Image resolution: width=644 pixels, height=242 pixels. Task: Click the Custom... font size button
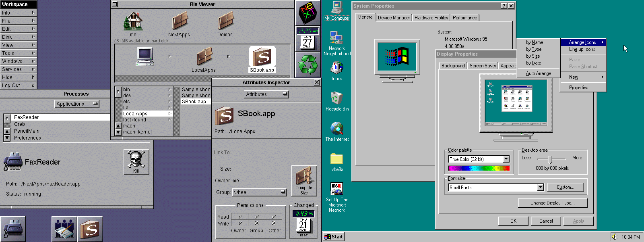[x=565, y=187]
